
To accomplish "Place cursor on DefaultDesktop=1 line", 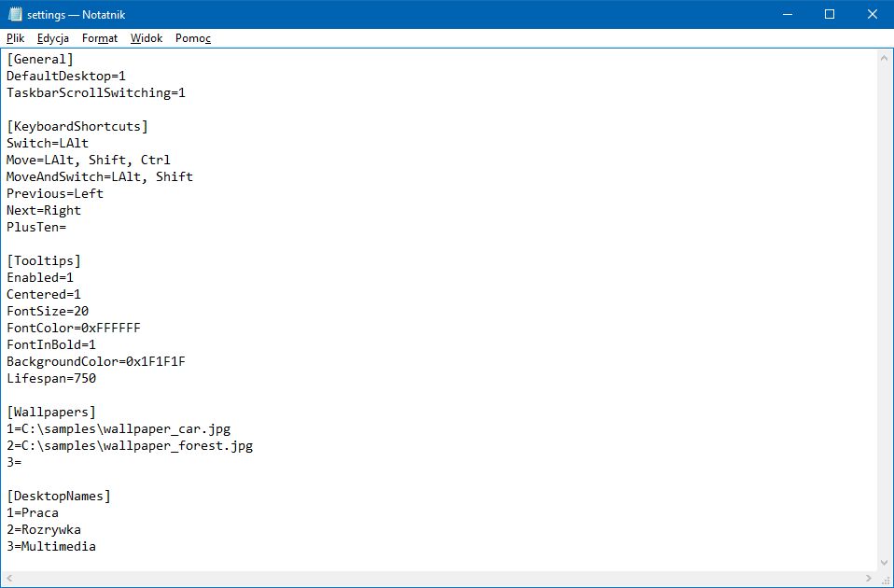I will pos(66,76).
